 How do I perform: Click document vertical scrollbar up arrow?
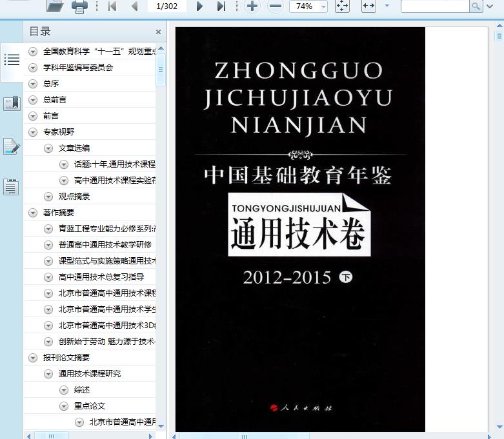pos(500,26)
